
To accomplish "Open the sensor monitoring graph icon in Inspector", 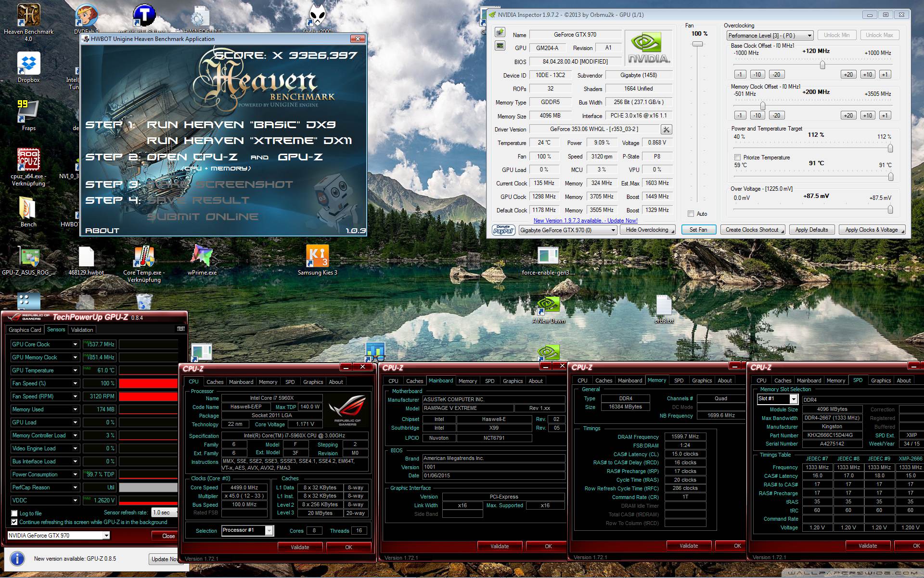I will pos(500,46).
